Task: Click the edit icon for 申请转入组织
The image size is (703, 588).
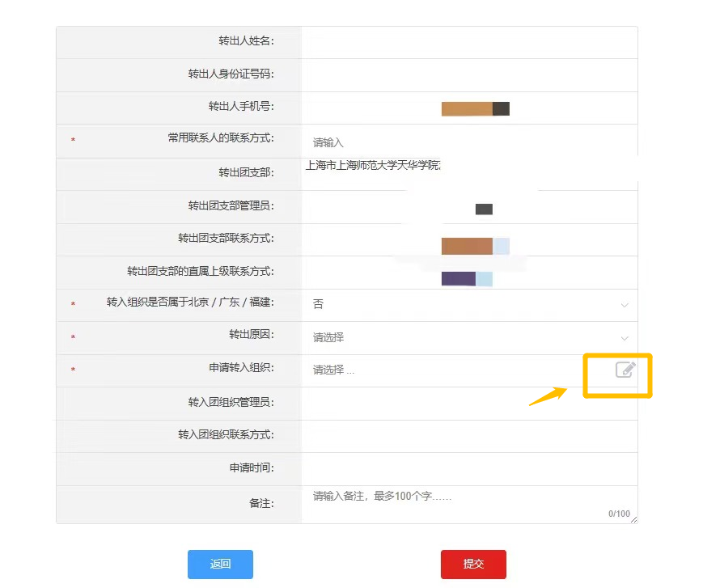Action: pos(625,370)
